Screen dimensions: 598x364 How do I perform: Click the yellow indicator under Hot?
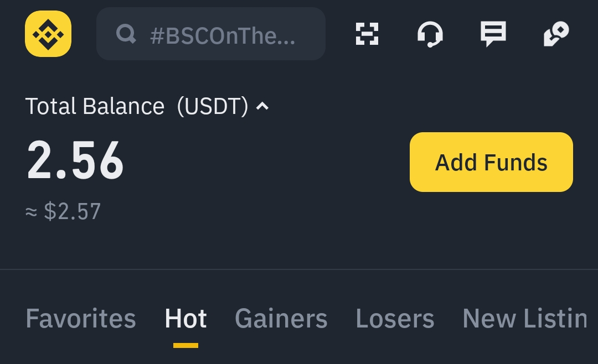[x=185, y=345]
